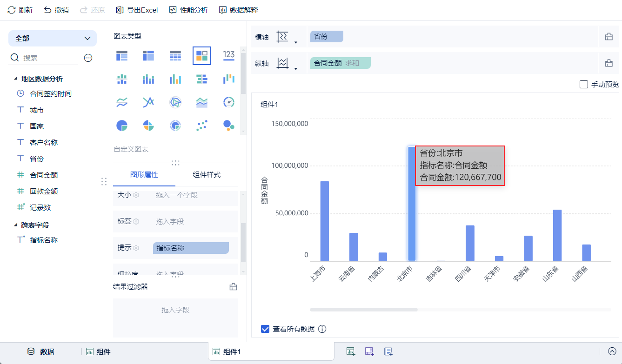Select the partitioned line chart type

click(x=122, y=102)
